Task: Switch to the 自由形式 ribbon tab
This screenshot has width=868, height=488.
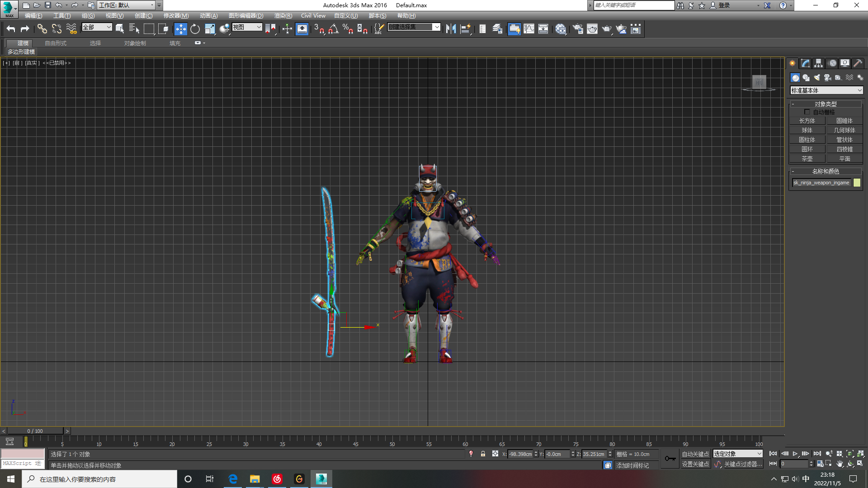Action: click(x=56, y=43)
